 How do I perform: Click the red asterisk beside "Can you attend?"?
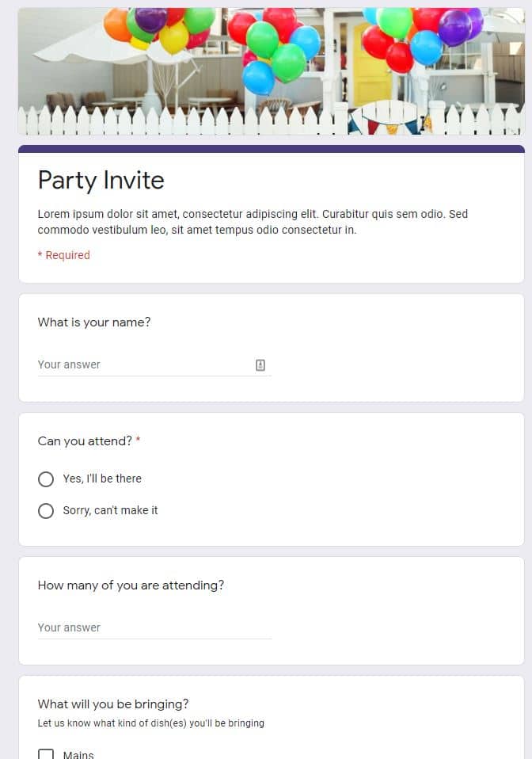point(138,441)
